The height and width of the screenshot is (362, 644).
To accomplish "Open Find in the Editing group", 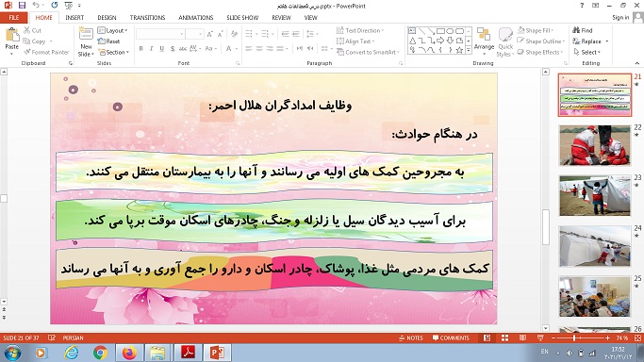I will pos(583,30).
